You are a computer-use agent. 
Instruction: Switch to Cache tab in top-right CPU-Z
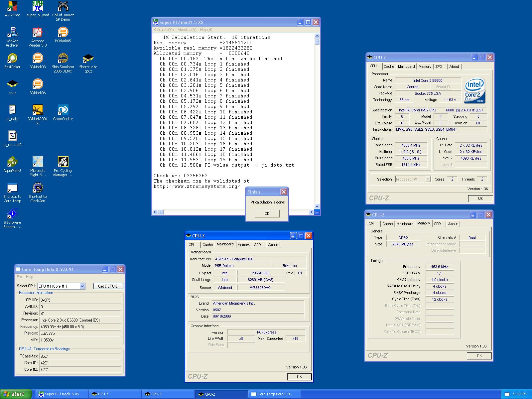389,66
